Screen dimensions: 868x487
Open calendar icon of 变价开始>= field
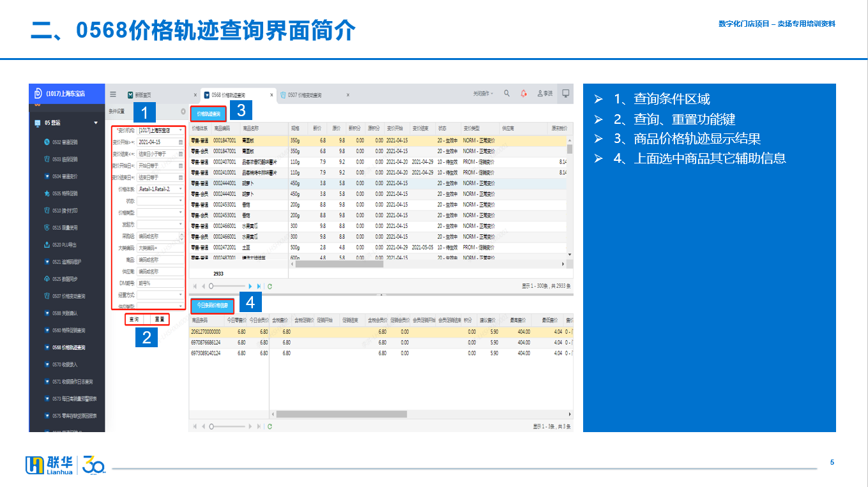coord(181,142)
